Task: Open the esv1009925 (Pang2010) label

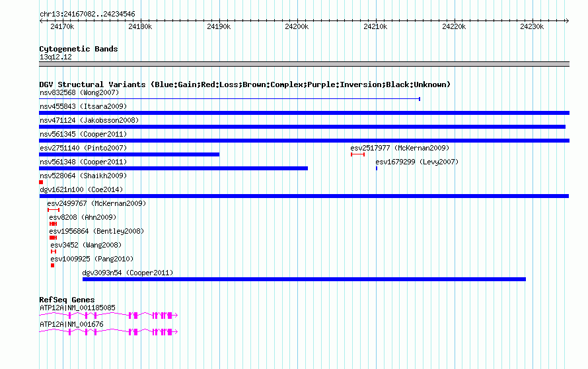Action: (x=92, y=259)
